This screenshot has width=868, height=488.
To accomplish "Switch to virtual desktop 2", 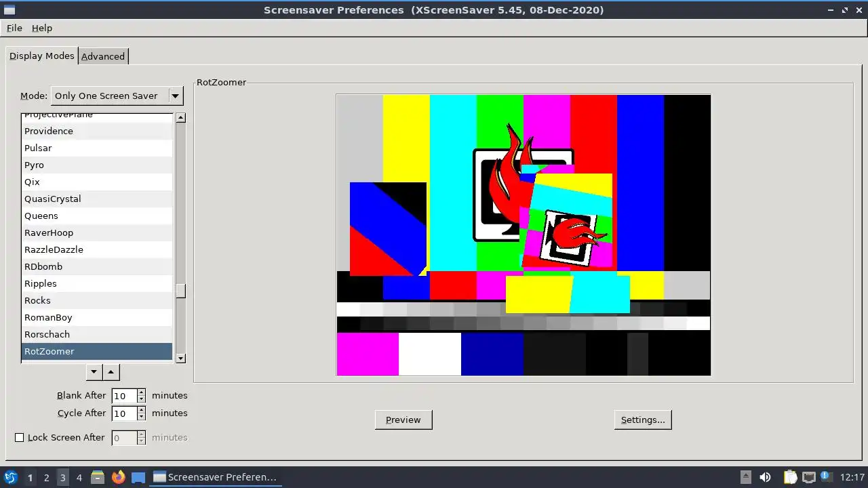I will pyautogui.click(x=46, y=477).
